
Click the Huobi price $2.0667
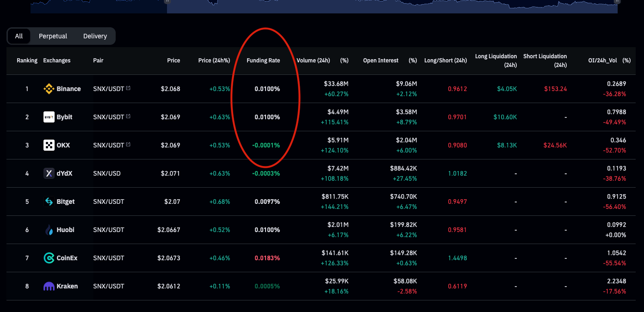click(x=169, y=230)
